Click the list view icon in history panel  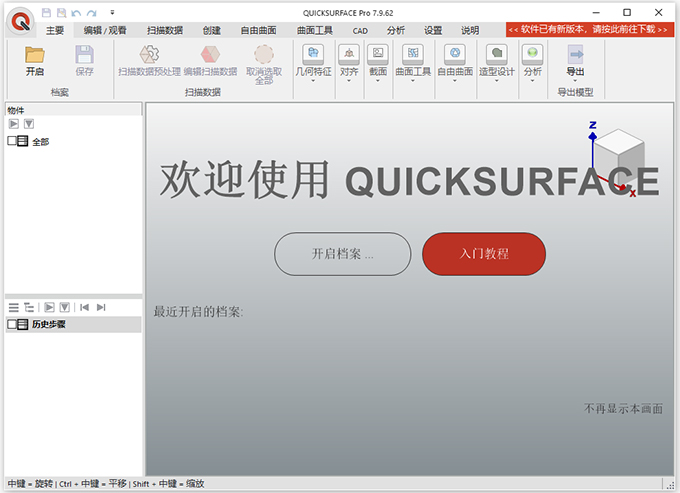pos(13,307)
